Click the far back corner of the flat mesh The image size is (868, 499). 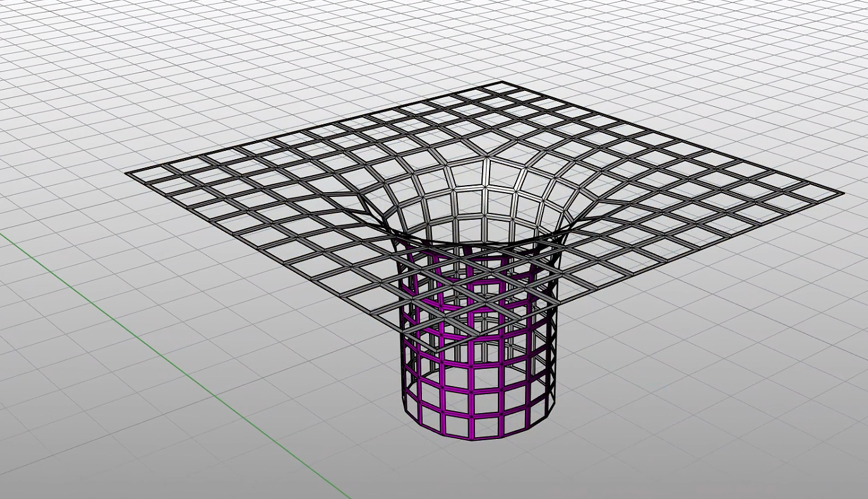500,82
